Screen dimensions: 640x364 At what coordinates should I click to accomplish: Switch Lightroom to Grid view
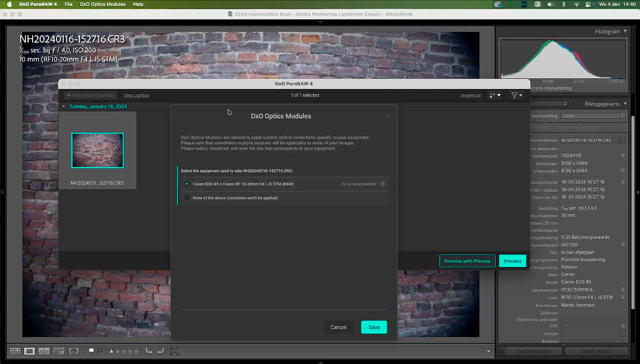tap(15, 351)
